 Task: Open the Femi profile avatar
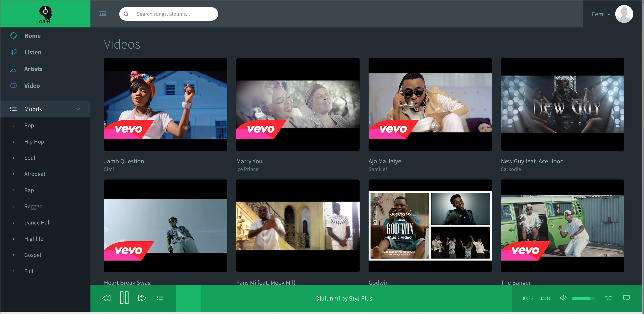tap(624, 14)
